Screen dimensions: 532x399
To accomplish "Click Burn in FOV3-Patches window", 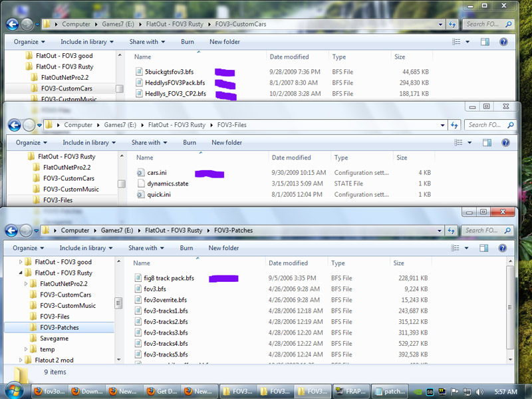I will point(186,248).
